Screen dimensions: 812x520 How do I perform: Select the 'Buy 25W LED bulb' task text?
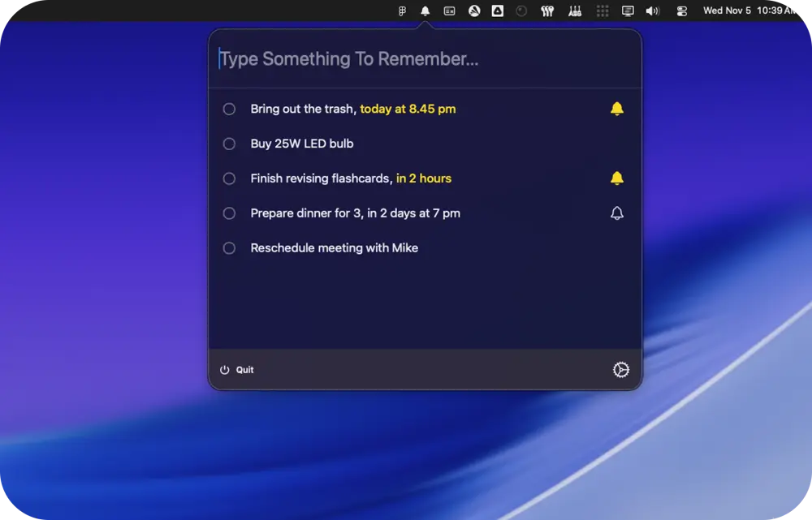[302, 144]
